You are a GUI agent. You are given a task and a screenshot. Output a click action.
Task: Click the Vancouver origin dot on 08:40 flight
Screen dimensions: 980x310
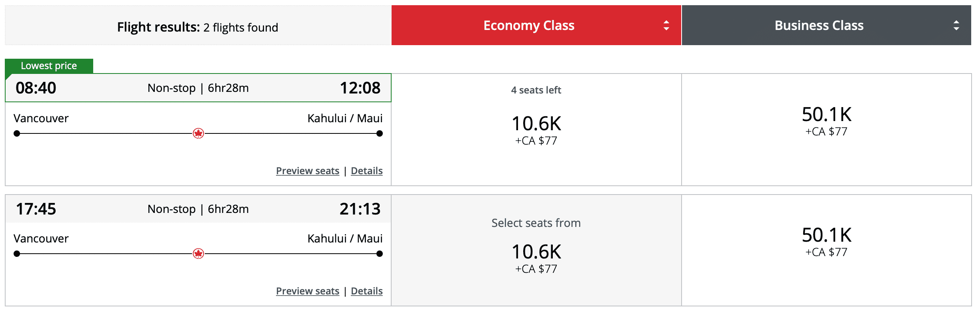pos(17,133)
